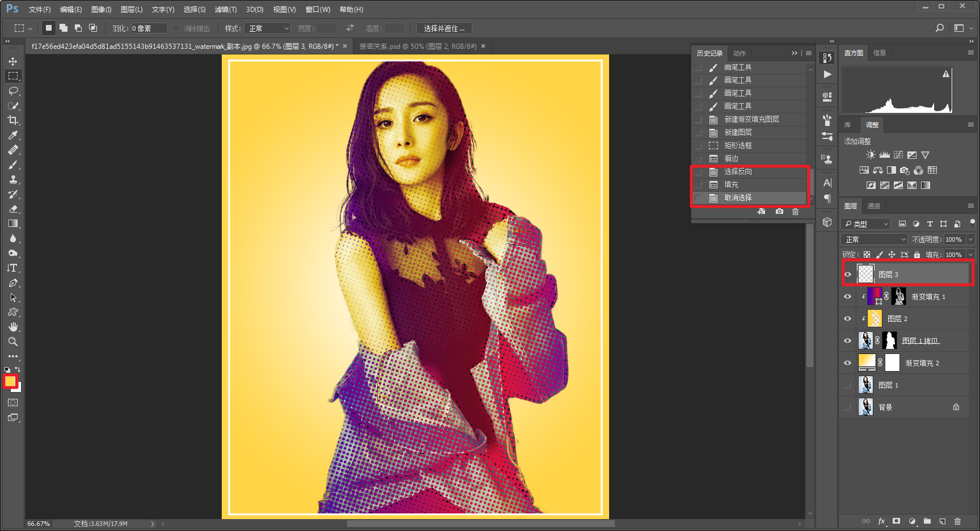
Task: Open History panel menu
Action: pos(808,53)
